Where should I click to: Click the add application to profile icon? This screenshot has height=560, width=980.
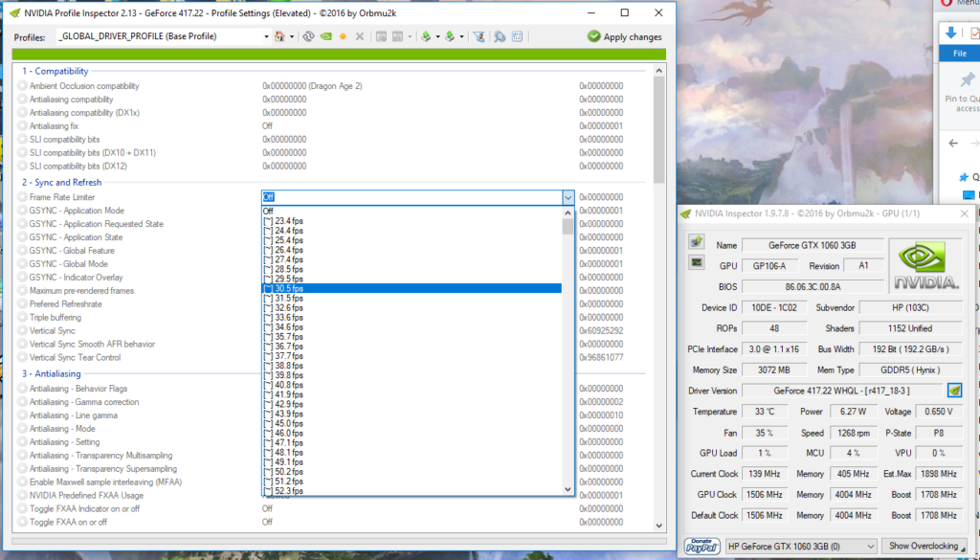[381, 37]
